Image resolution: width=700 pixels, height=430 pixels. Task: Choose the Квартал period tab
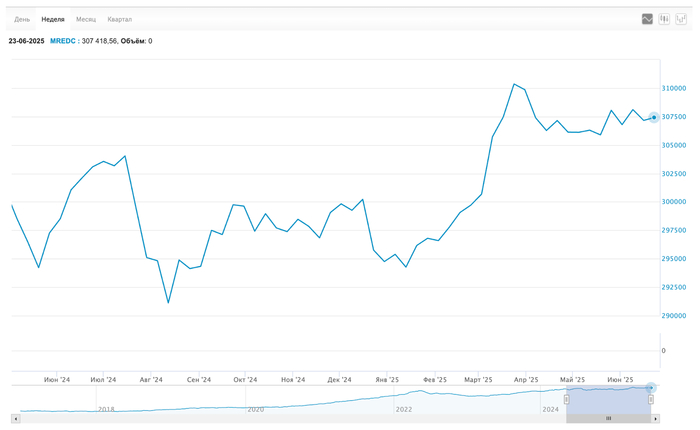(120, 19)
